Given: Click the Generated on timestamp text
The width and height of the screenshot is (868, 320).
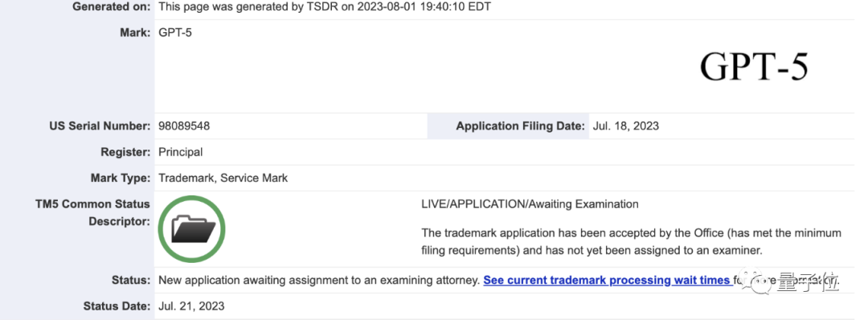Looking at the screenshot, I should pyautogui.click(x=325, y=7).
